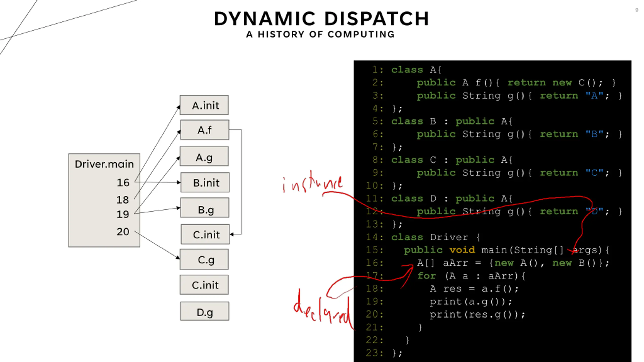Click code line 4 closing brace
This screenshot has width=644, height=362.
pos(387,109)
